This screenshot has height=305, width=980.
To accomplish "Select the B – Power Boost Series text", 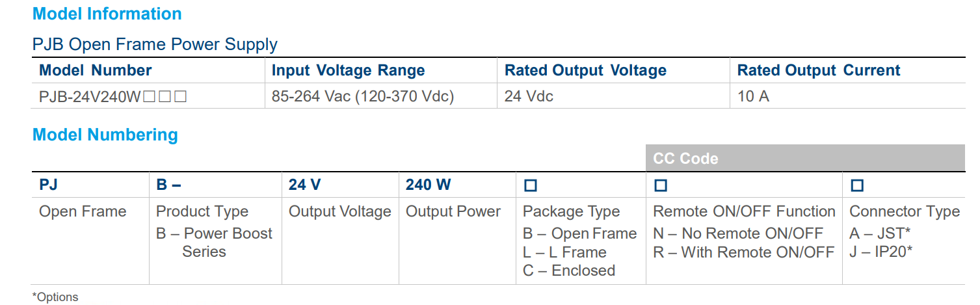I will click(214, 243).
